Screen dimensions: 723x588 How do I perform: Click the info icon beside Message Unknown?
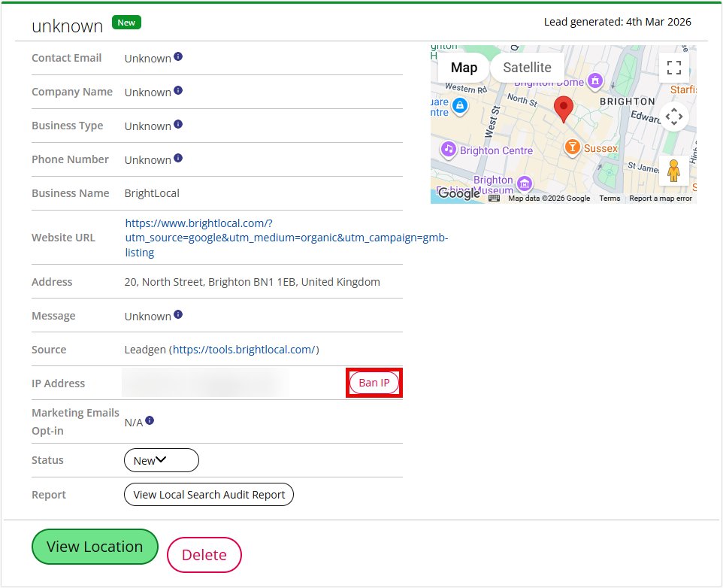coord(178,314)
